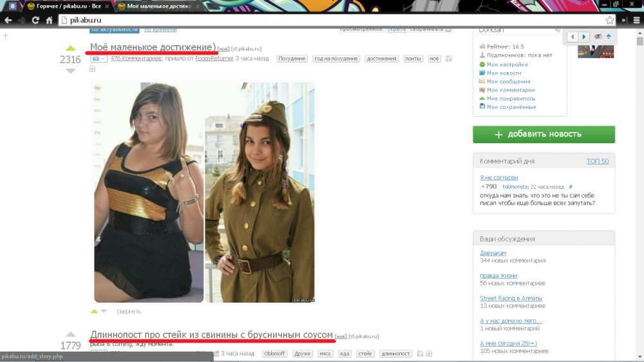Click the green 'добавить новость' button
This screenshot has height=362, width=644.
(x=544, y=134)
